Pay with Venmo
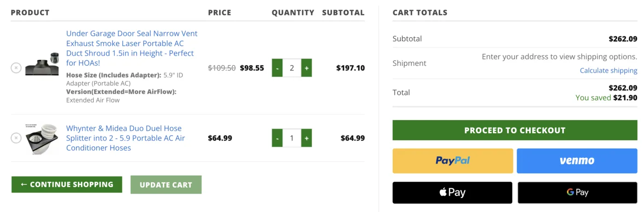This screenshot has height=212, width=644. pyautogui.click(x=577, y=160)
